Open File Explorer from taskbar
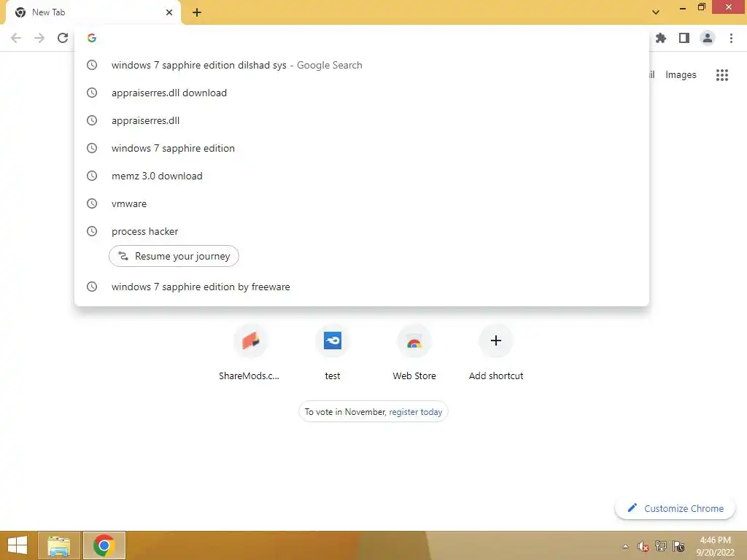The width and height of the screenshot is (747, 560). point(58,545)
